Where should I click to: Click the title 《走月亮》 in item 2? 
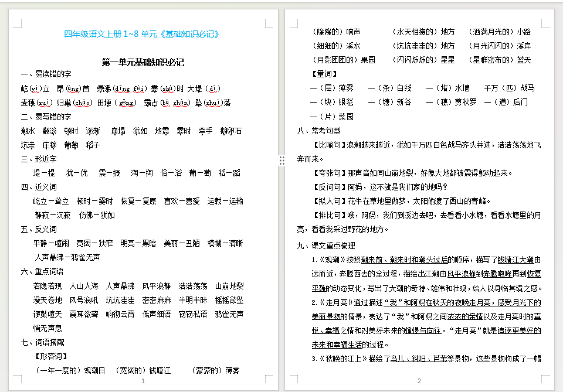[x=336, y=302]
